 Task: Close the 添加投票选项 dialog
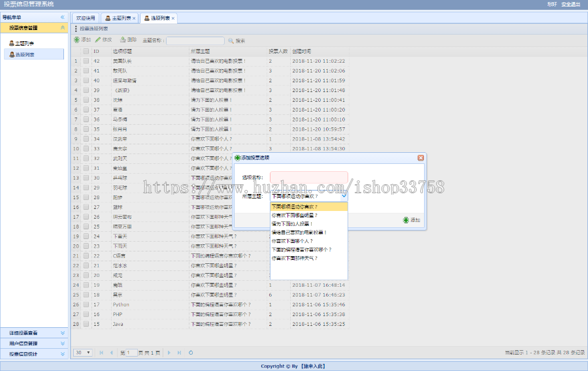pyautogui.click(x=421, y=158)
